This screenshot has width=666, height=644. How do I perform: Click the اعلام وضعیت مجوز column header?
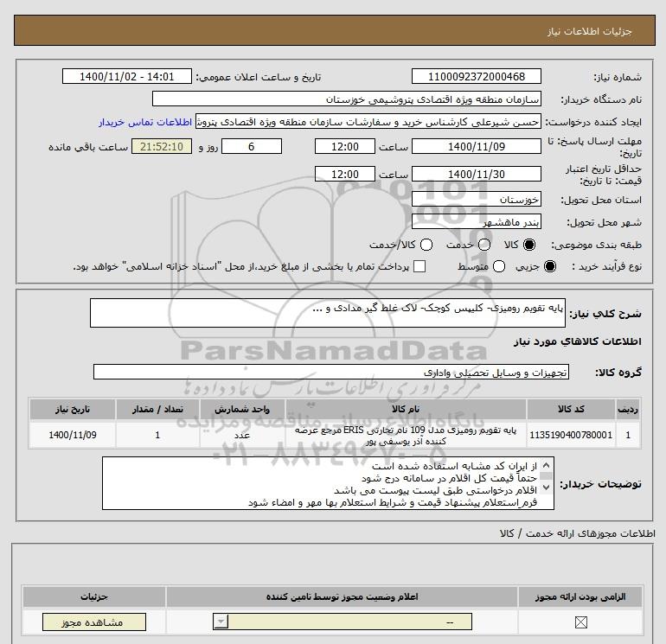click(342, 596)
